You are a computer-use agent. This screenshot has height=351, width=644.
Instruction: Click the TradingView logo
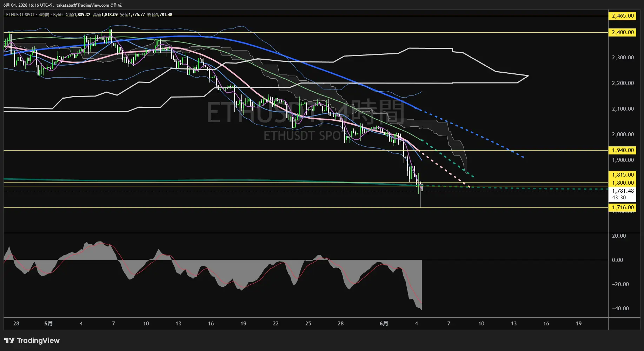(x=32, y=340)
